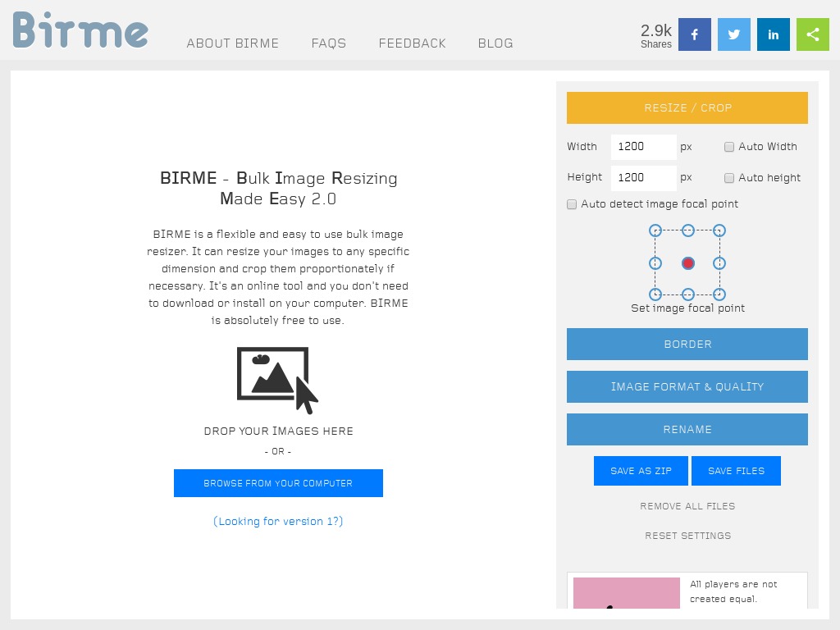840x630 pixels.
Task: Click the Save As Zip button
Action: 641,471
